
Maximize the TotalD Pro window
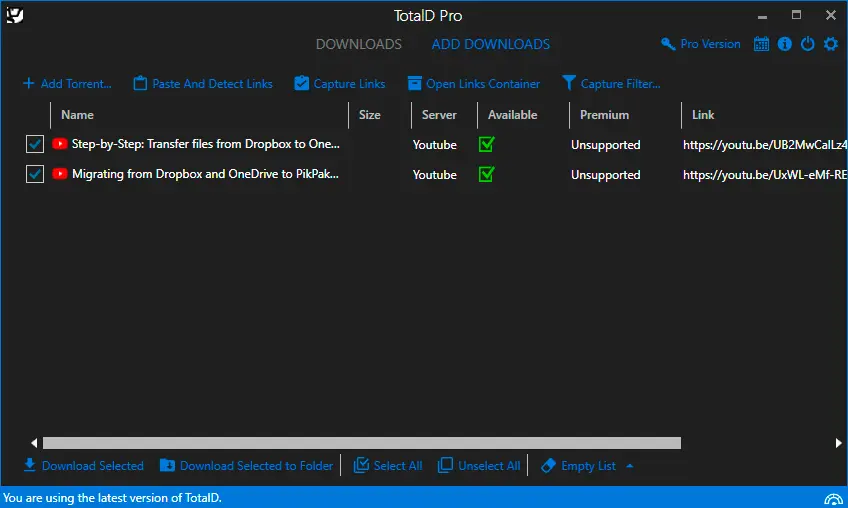796,15
